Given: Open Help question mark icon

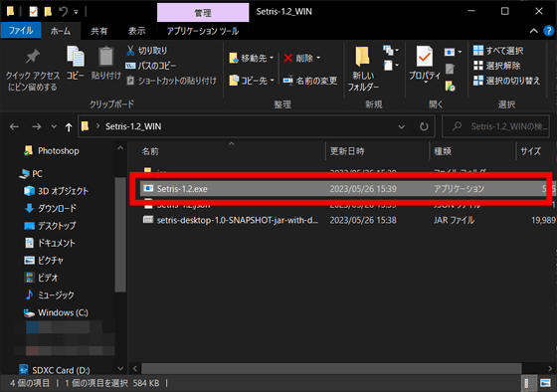Looking at the screenshot, I should 549,31.
